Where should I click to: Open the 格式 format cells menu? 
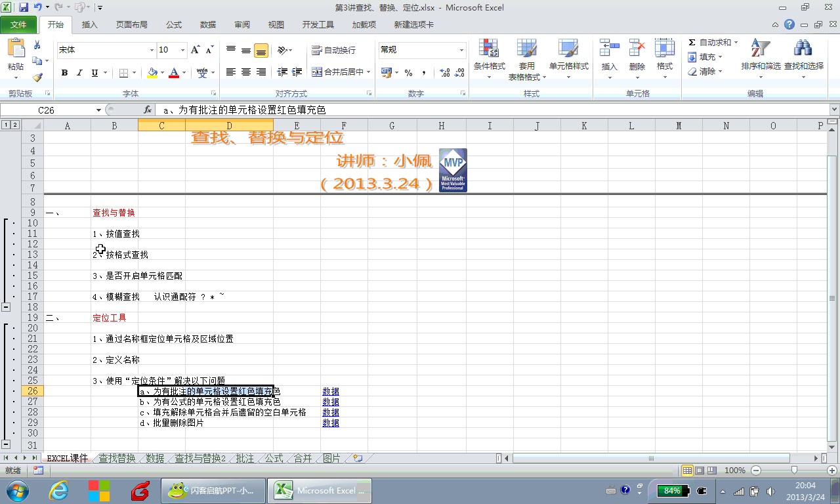(665, 59)
